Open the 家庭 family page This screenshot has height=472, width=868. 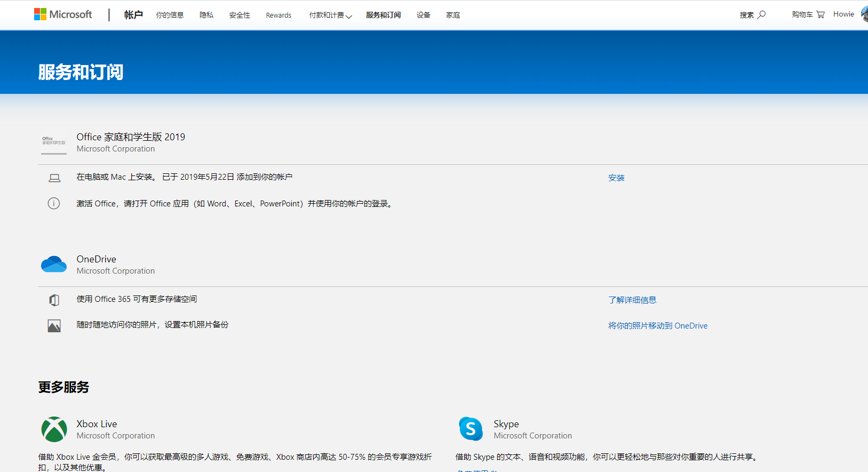coord(453,15)
